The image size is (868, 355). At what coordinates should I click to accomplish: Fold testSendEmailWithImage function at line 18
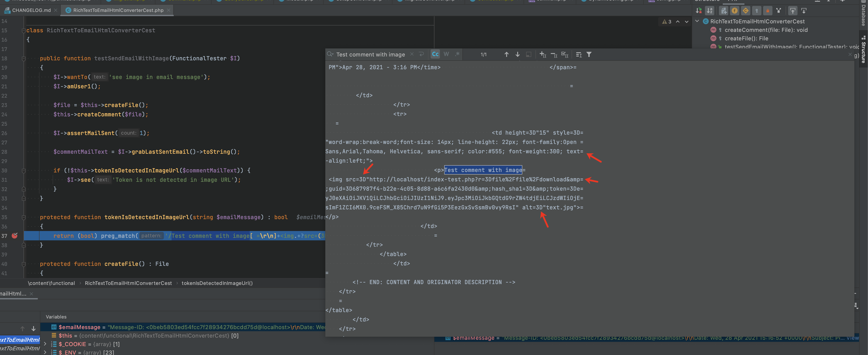point(24,59)
